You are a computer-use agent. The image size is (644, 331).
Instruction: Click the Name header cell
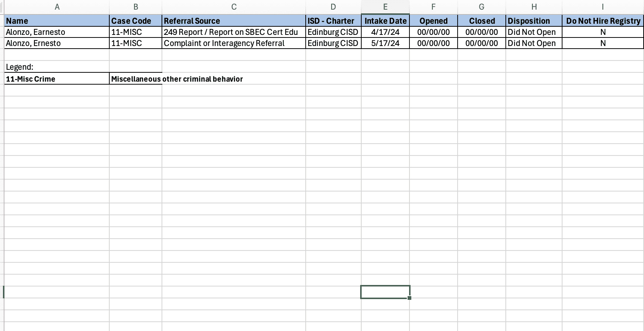pos(57,21)
